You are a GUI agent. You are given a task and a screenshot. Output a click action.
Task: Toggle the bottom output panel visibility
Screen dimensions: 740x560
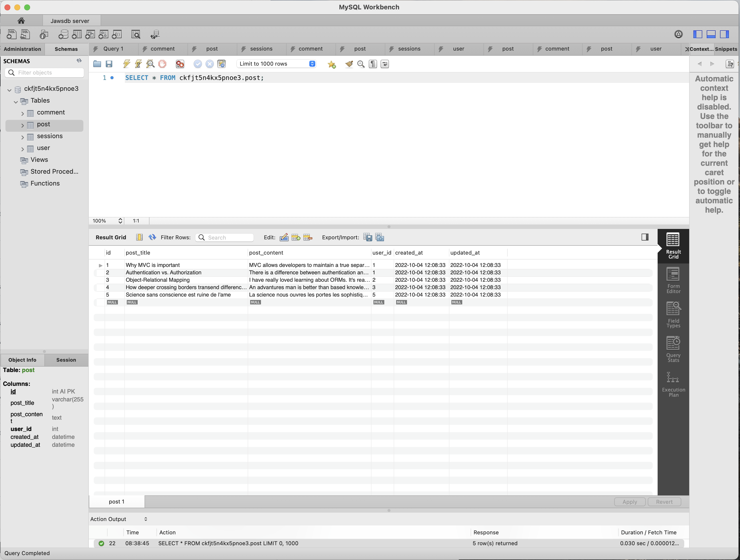711,34
